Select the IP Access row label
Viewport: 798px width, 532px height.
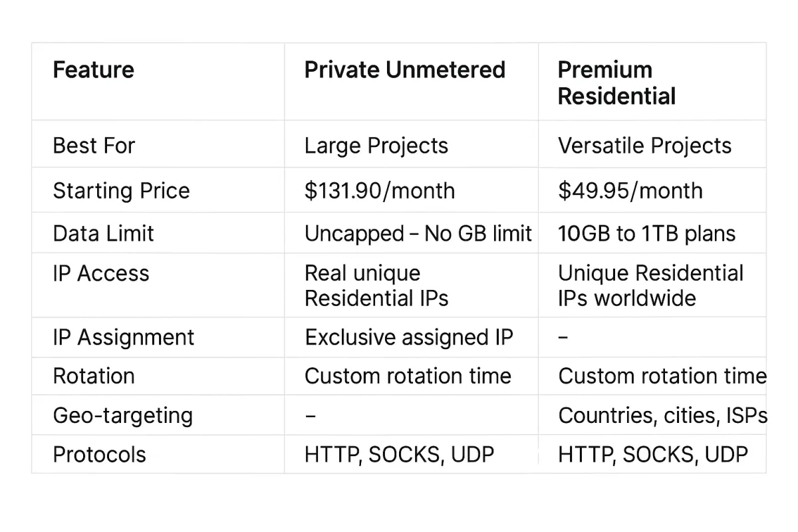(x=101, y=273)
